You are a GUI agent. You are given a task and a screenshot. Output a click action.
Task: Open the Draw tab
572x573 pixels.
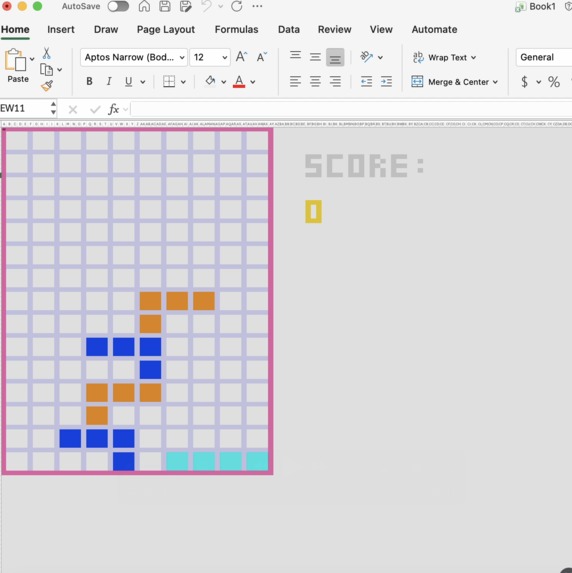[106, 29]
